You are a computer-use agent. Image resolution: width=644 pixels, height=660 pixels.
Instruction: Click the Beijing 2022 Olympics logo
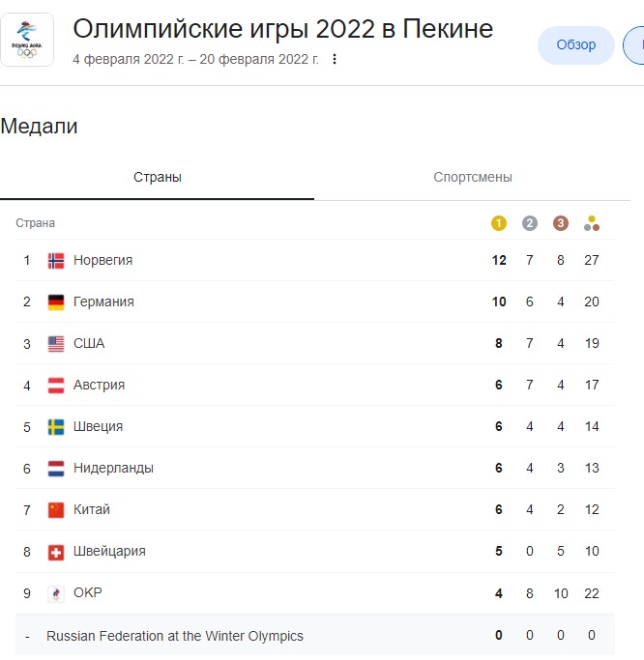27,40
